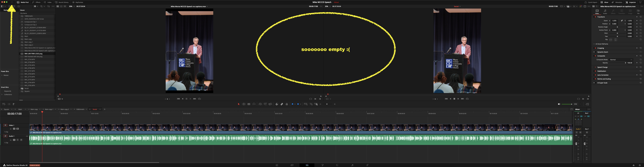Stop timeline viewer playback

coord(454,99)
